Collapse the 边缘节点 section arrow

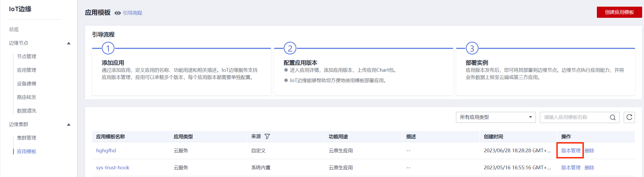[69, 43]
